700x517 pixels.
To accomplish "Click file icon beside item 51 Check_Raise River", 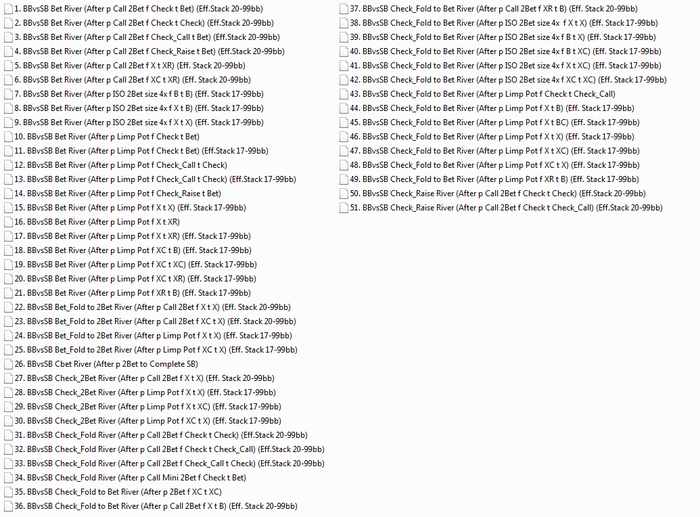I will tap(343, 208).
